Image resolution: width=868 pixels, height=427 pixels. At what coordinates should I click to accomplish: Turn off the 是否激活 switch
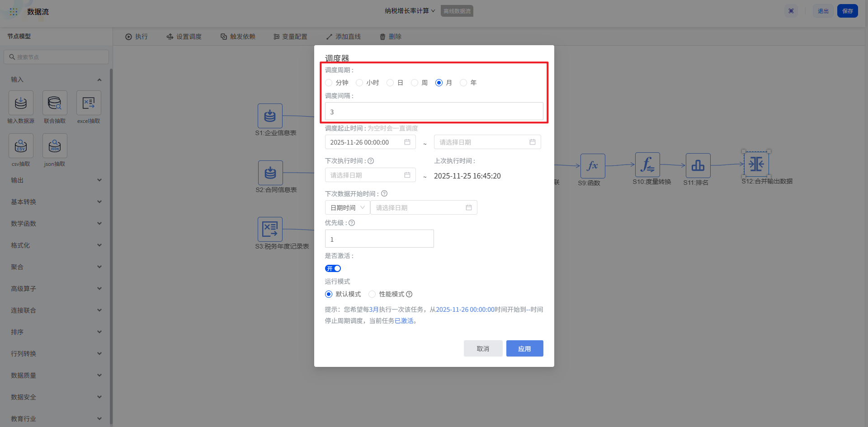coord(333,268)
